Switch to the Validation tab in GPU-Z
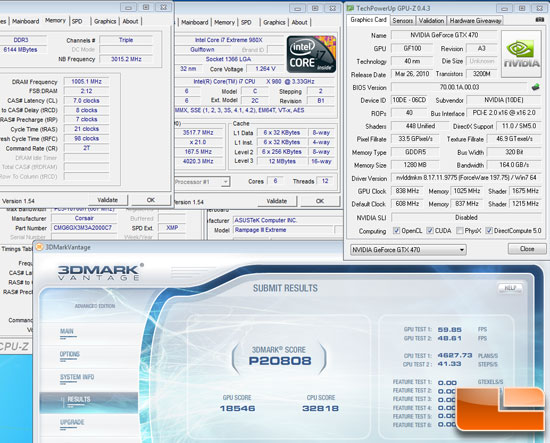550x443 pixels. 431,21
